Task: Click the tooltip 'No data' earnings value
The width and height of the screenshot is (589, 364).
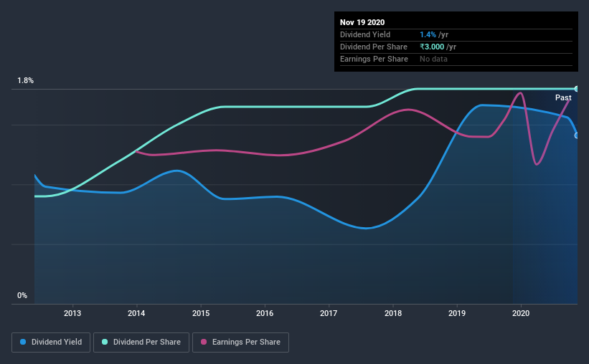Action: 433,59
